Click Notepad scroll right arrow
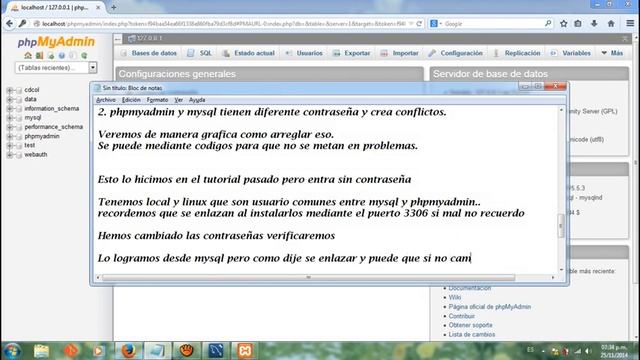 [553, 278]
